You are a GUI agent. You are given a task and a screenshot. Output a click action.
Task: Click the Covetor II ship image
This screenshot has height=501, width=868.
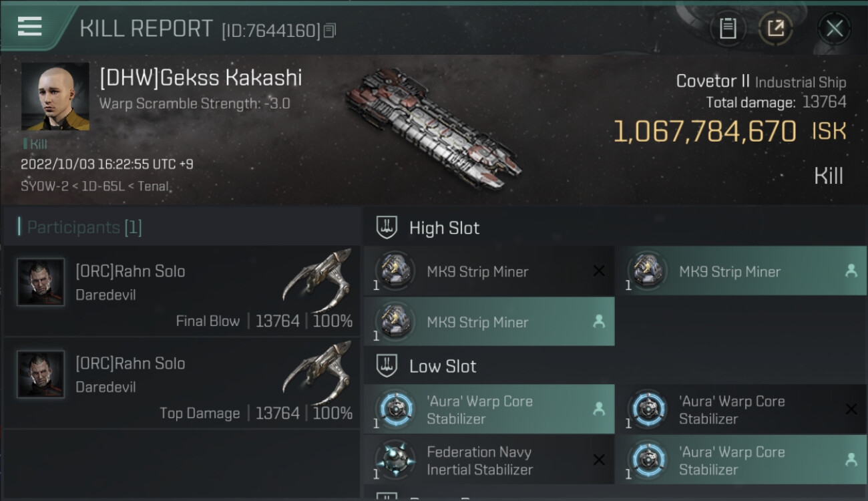coord(434,127)
